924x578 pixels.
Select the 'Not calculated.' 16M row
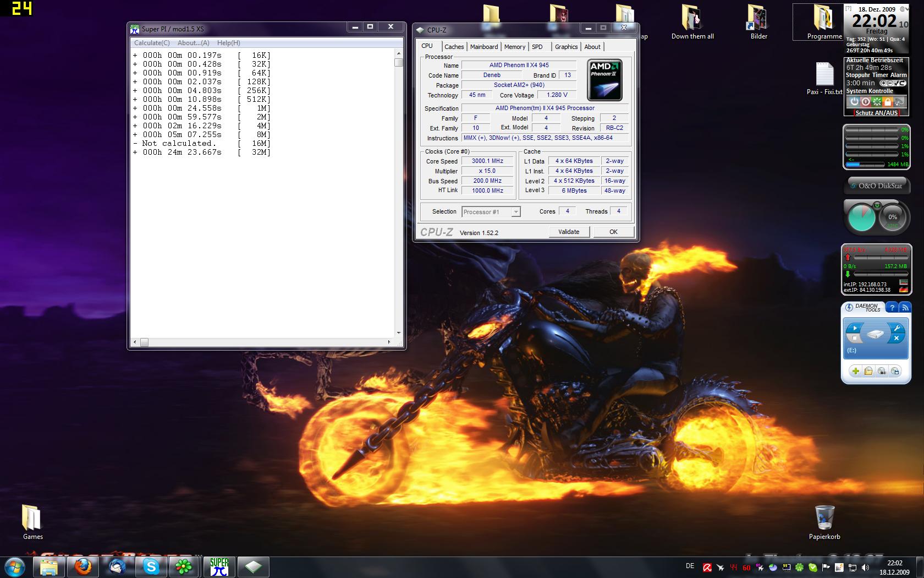[202, 144]
